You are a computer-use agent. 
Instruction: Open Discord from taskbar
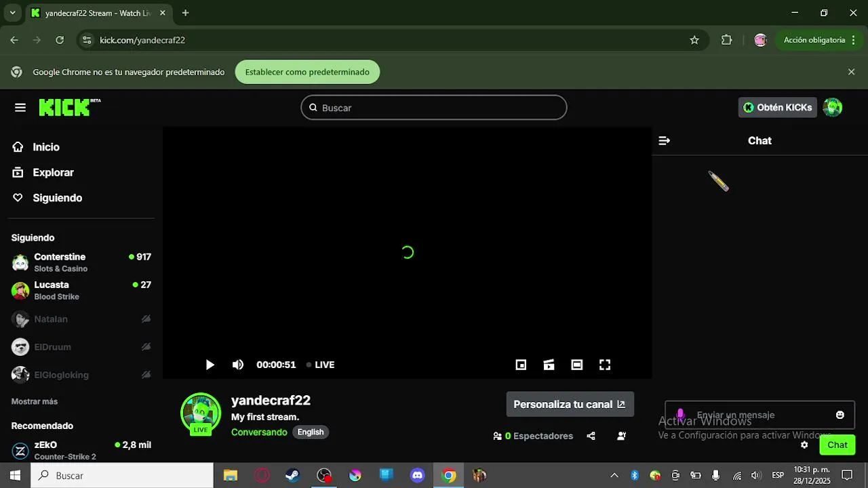pyautogui.click(x=418, y=475)
